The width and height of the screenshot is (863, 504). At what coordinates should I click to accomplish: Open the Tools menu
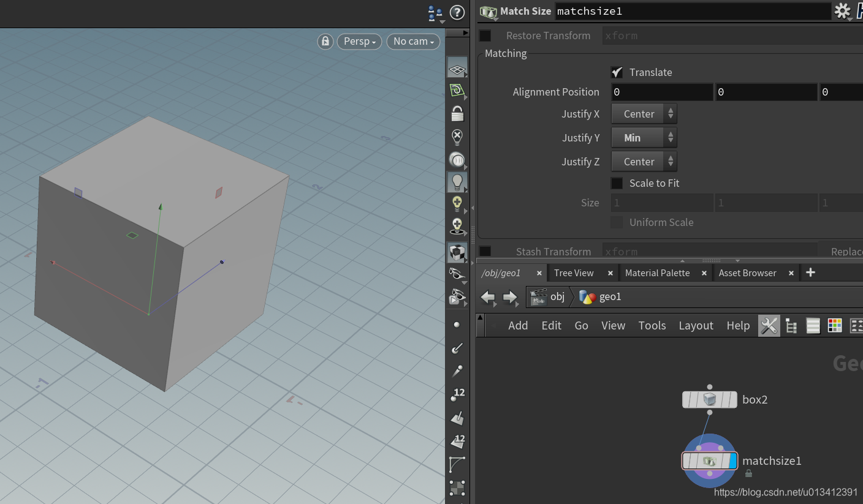[652, 326]
